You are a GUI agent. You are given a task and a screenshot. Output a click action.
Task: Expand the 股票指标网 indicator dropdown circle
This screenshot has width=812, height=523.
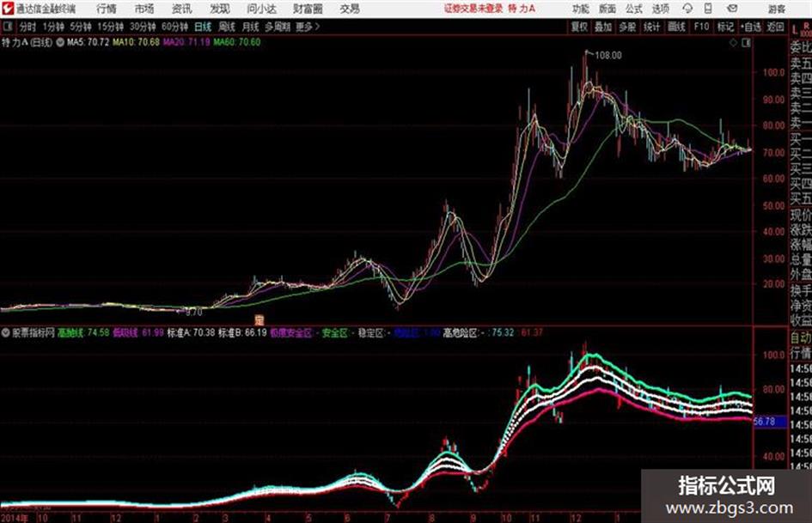6,333
